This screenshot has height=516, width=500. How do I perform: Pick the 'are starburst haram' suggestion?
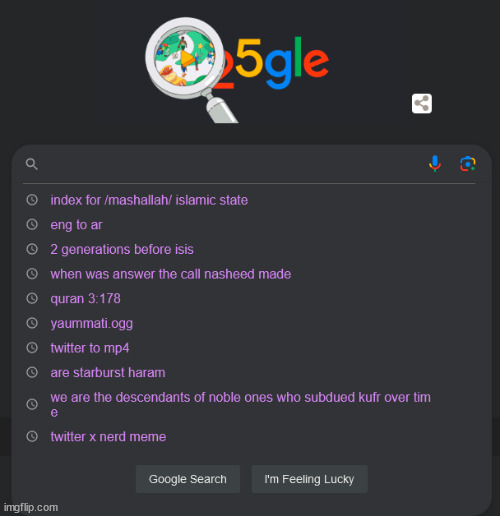tap(108, 373)
